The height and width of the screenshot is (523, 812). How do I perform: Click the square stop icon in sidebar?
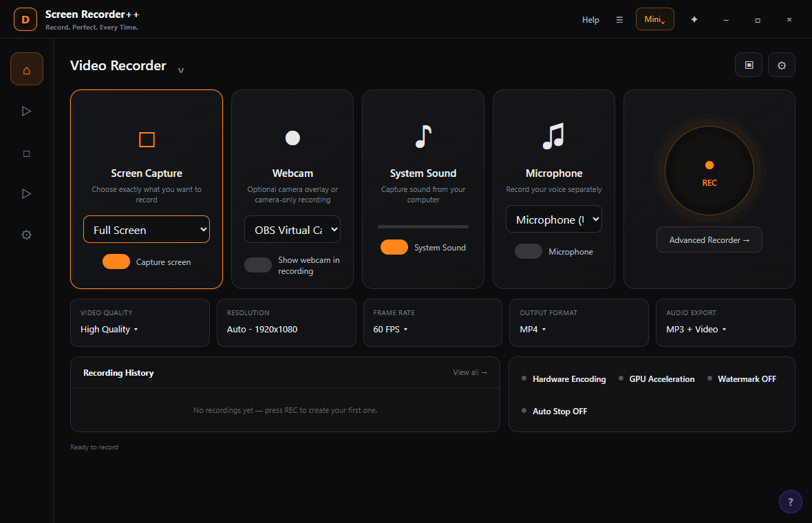click(26, 153)
